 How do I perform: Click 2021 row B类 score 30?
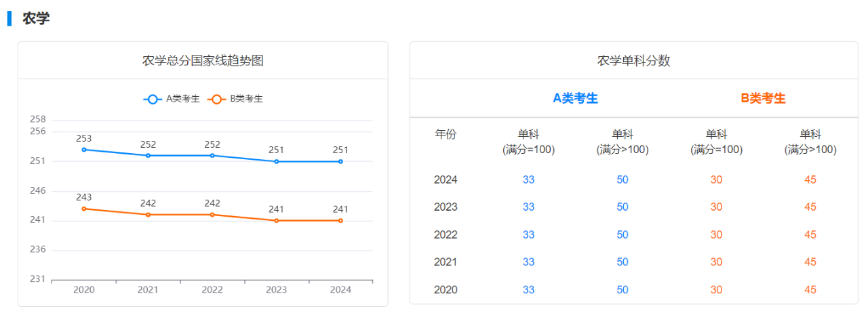(716, 262)
